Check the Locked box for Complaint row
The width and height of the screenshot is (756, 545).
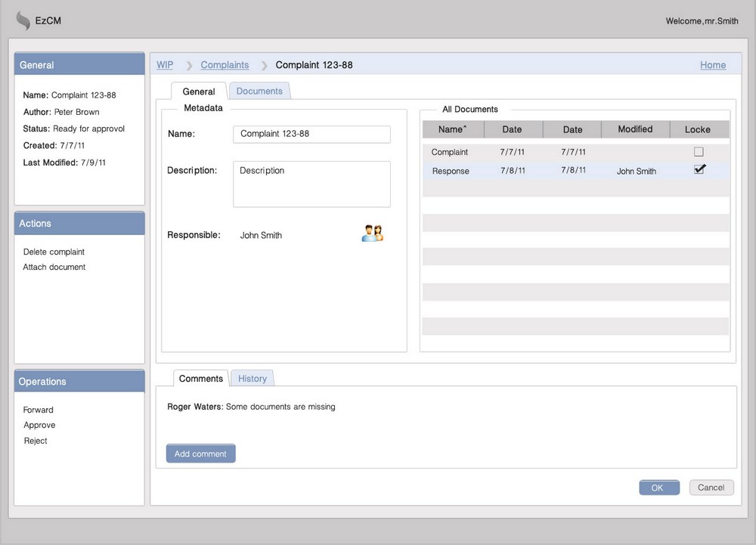pos(699,152)
